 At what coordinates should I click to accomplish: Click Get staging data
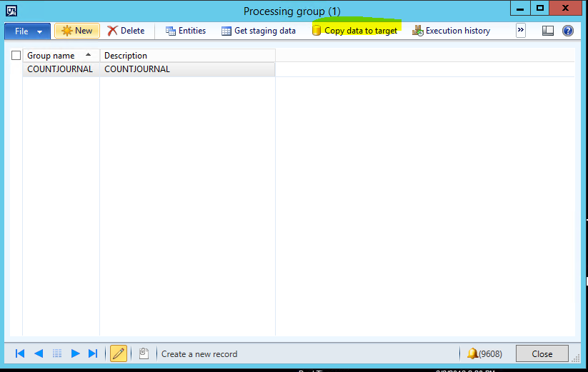pos(258,31)
